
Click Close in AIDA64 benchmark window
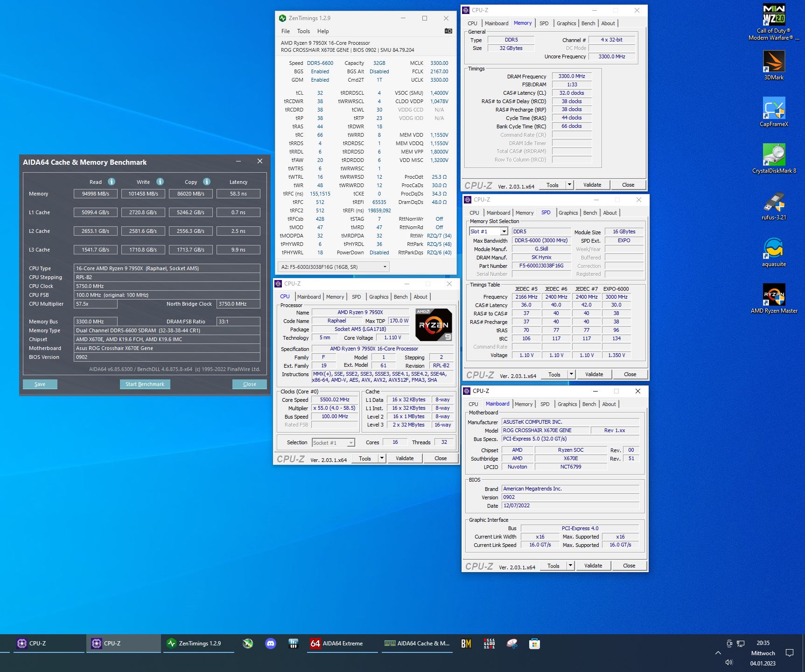point(250,384)
